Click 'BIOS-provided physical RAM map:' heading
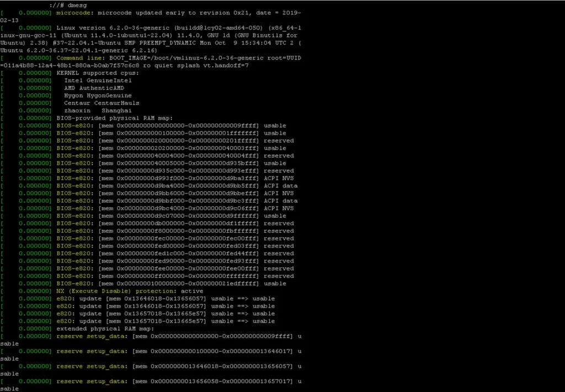This screenshot has height=392, width=565. (115, 118)
